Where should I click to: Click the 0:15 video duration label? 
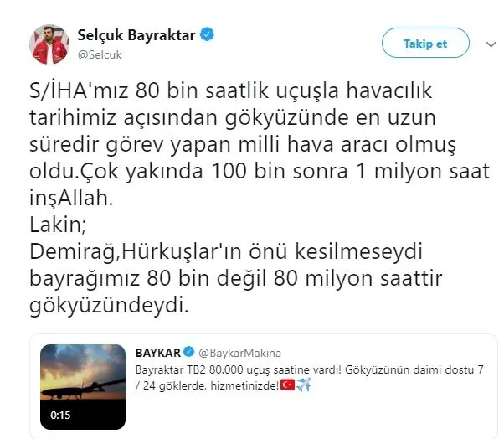click(x=60, y=416)
